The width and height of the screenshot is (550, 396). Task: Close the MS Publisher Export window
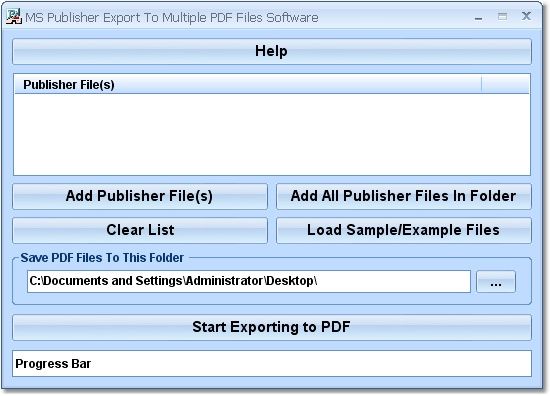point(526,16)
